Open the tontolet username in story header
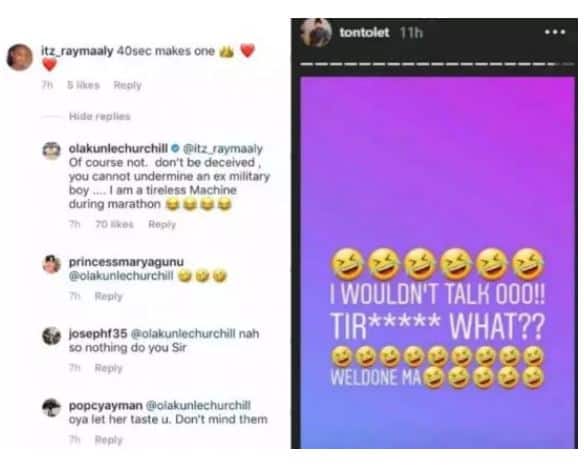Screen dimensions: 584x467 coord(364,32)
